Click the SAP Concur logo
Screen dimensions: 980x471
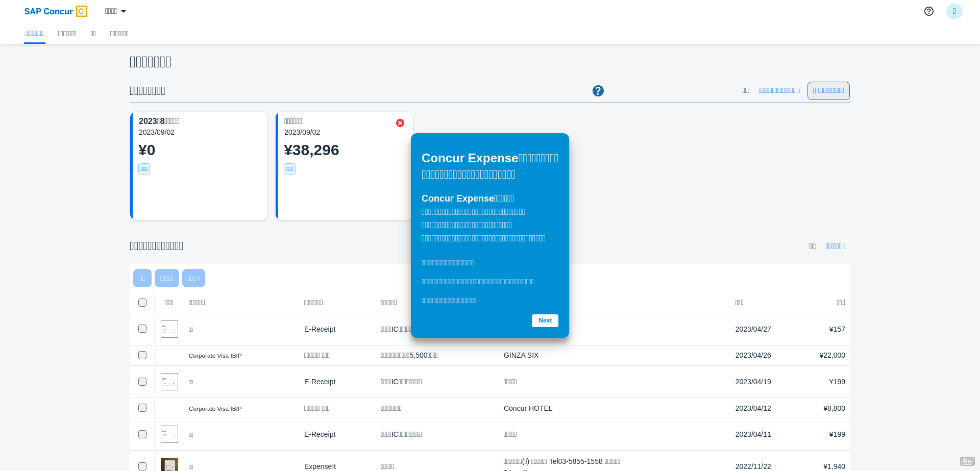56,11
